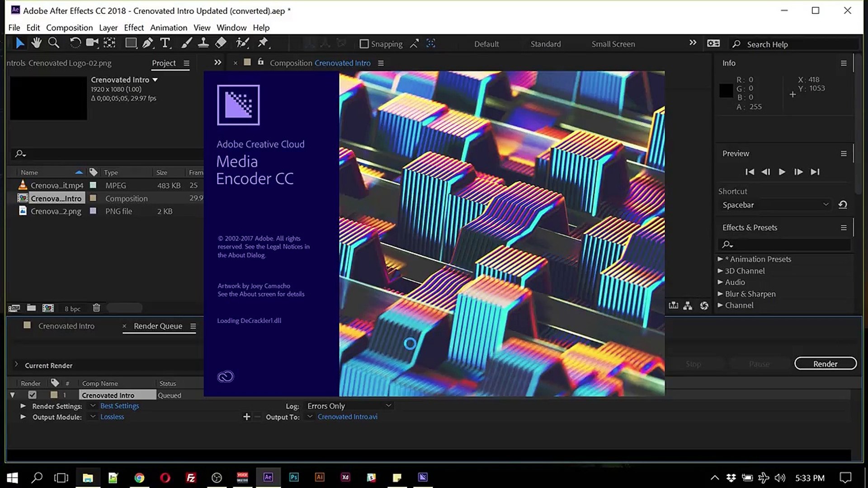Select the Log dropdown Errors Only
Screen dimensions: 868x488
(347, 406)
